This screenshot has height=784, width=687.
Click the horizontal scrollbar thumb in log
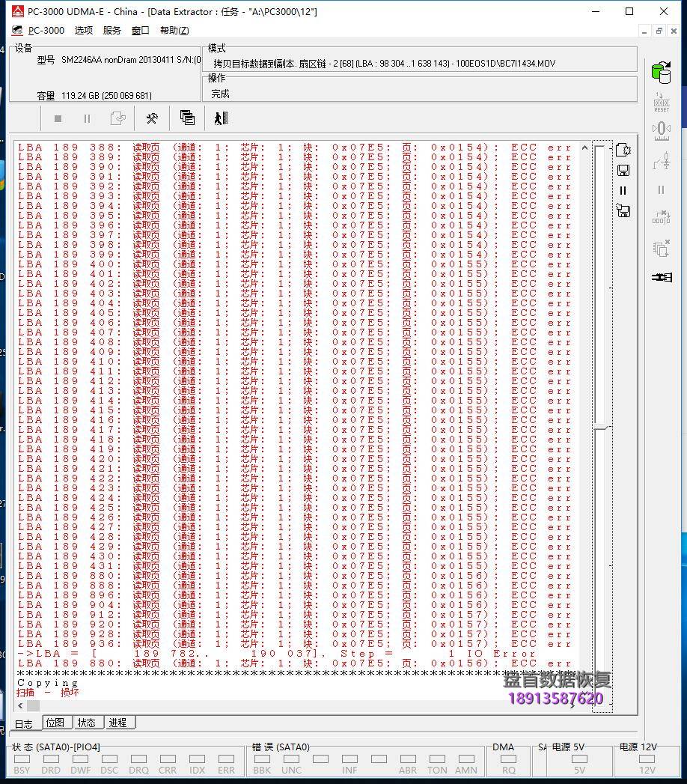tap(33, 705)
